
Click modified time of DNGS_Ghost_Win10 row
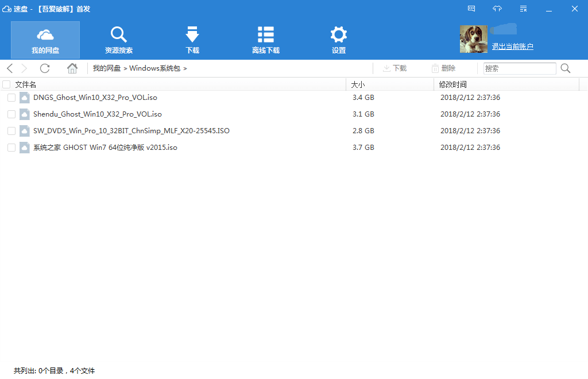pos(470,98)
